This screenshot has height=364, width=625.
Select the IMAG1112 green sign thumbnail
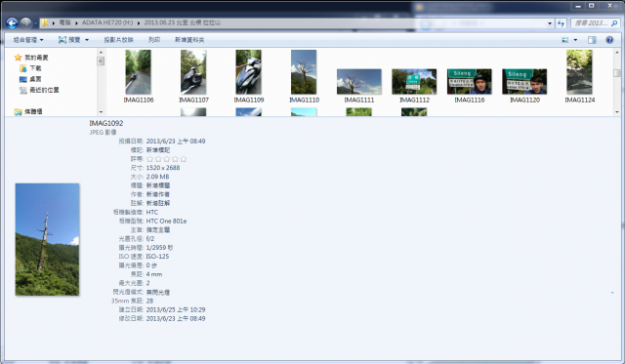[414, 82]
